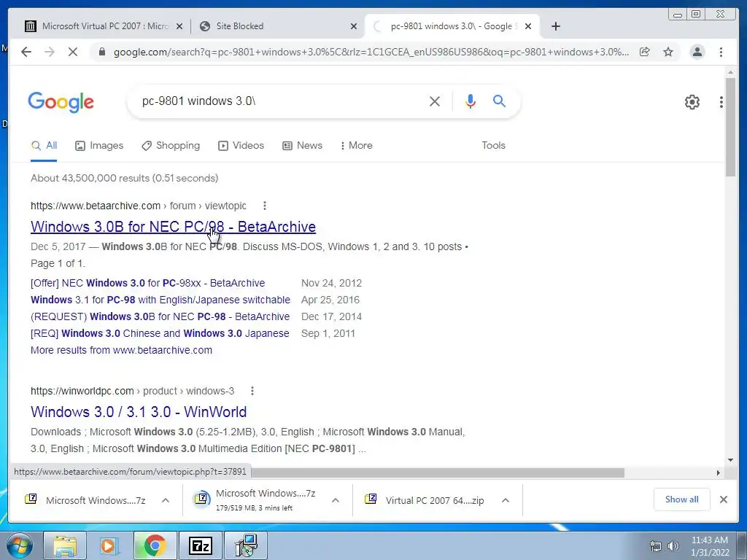Close the downloads bar
The width and height of the screenshot is (747, 560).
pos(724,499)
